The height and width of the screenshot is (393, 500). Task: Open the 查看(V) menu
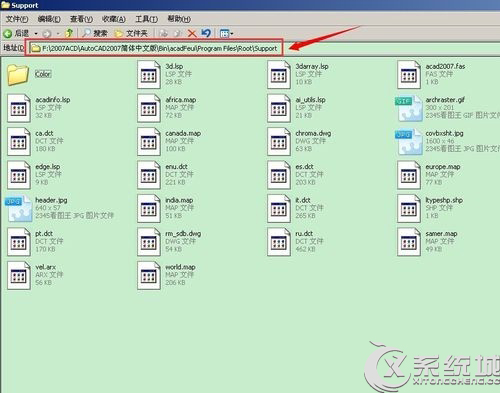81,19
